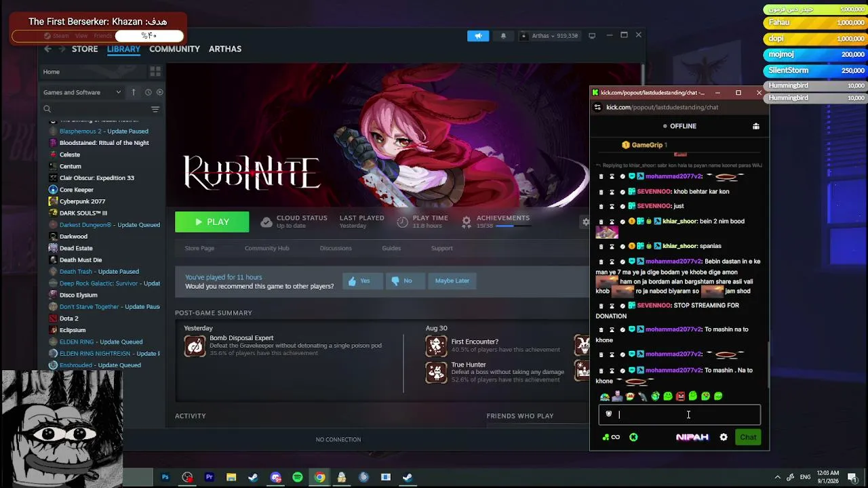Select Dota 2 in the game list
Screen dimensions: 868x488
tap(68, 319)
